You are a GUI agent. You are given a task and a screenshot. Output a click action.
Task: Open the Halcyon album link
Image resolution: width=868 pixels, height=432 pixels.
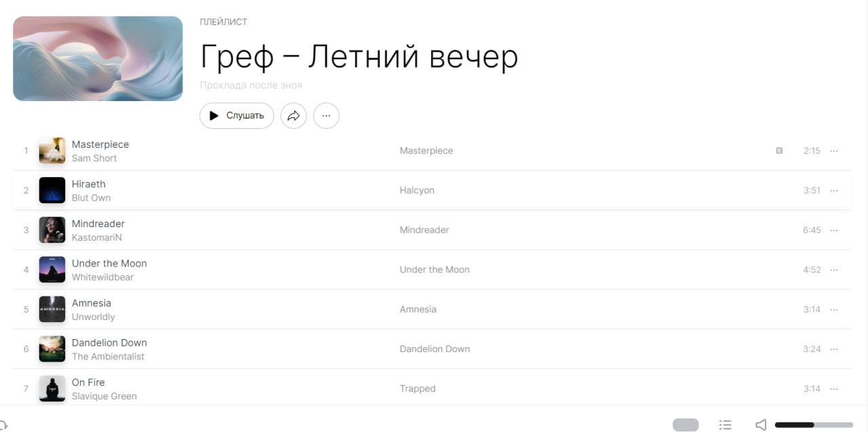coord(417,191)
